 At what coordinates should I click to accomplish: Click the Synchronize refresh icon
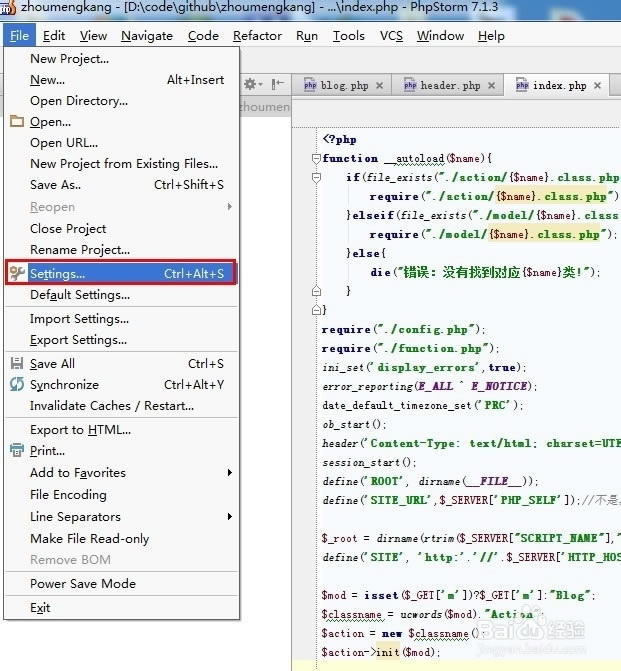click(x=17, y=384)
